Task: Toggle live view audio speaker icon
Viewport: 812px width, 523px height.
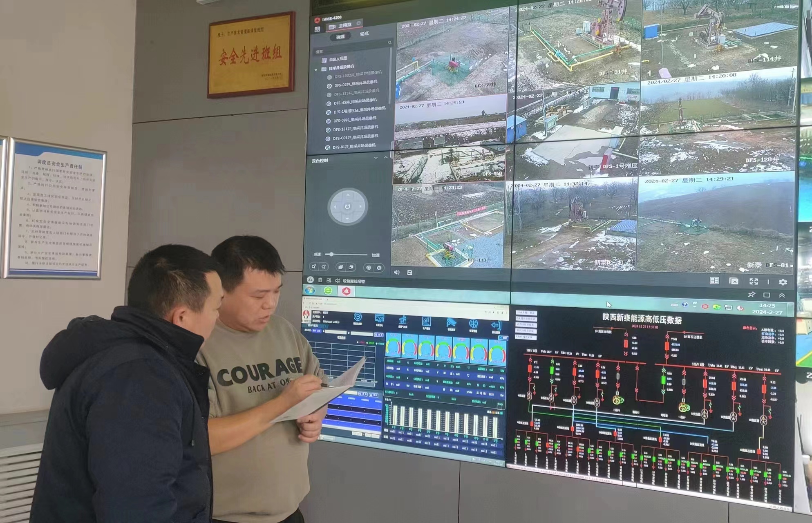Action: click(396, 272)
